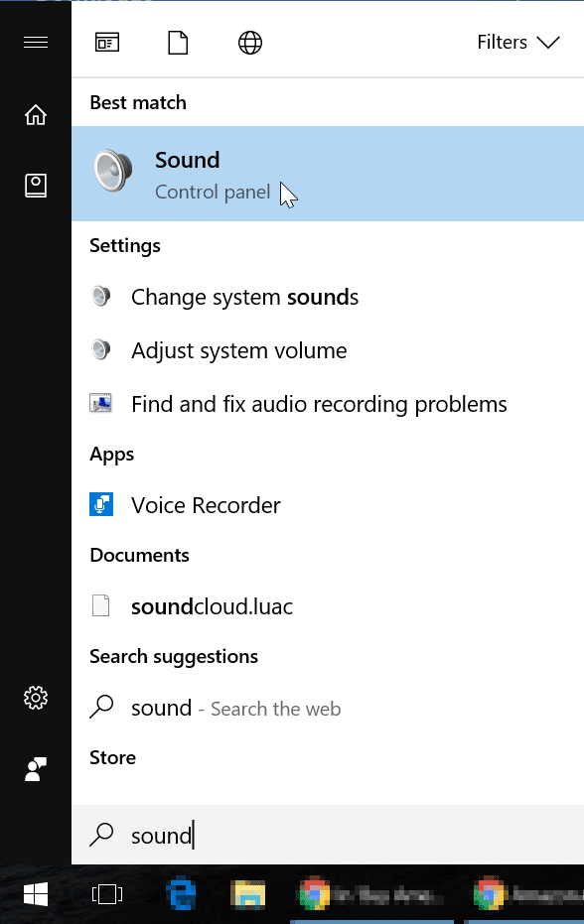Click the user account icon in sidebar
584x924 pixels.
[36, 769]
